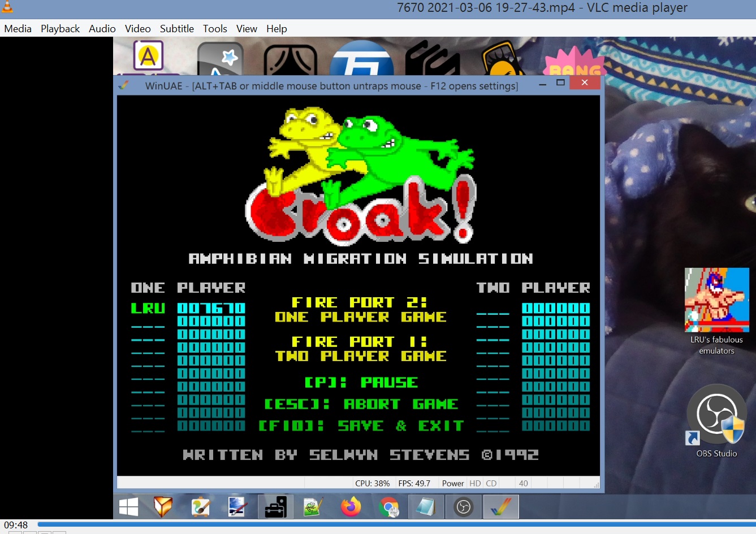The height and width of the screenshot is (534, 756).
Task: Open the Media menu in VLC
Action: (x=18, y=28)
